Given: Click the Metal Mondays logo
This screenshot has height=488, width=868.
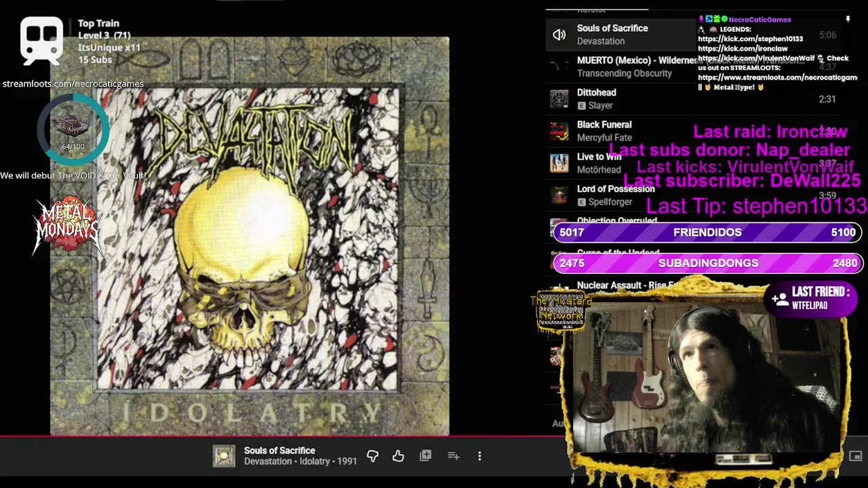Looking at the screenshot, I should coord(67,226).
